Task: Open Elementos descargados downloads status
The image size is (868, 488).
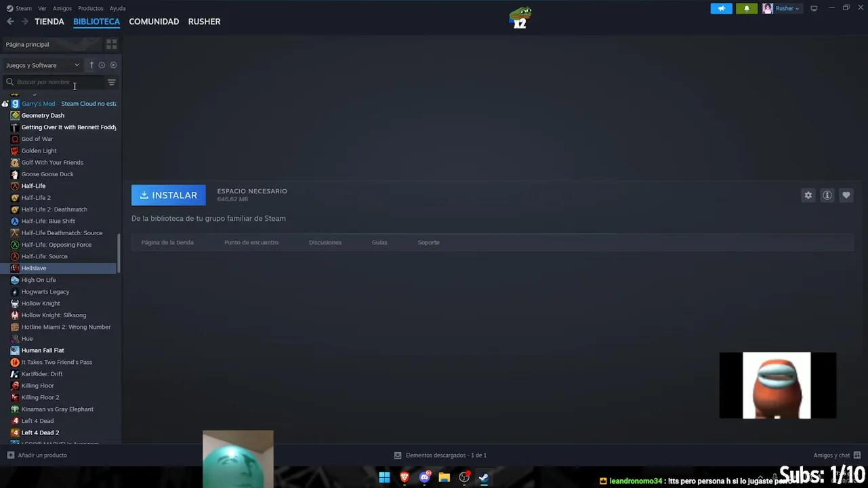Action: coord(440,455)
